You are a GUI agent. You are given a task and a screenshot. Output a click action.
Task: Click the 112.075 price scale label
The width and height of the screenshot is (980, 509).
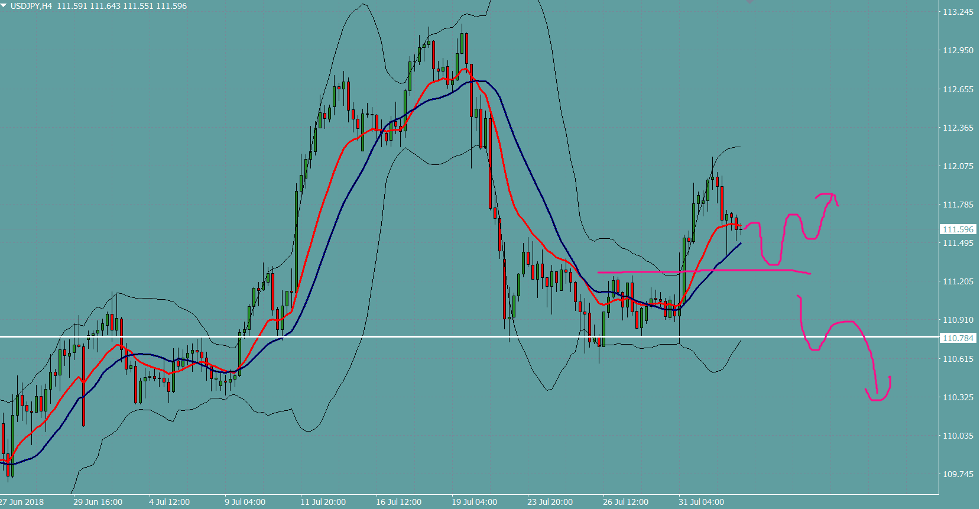[x=958, y=166]
